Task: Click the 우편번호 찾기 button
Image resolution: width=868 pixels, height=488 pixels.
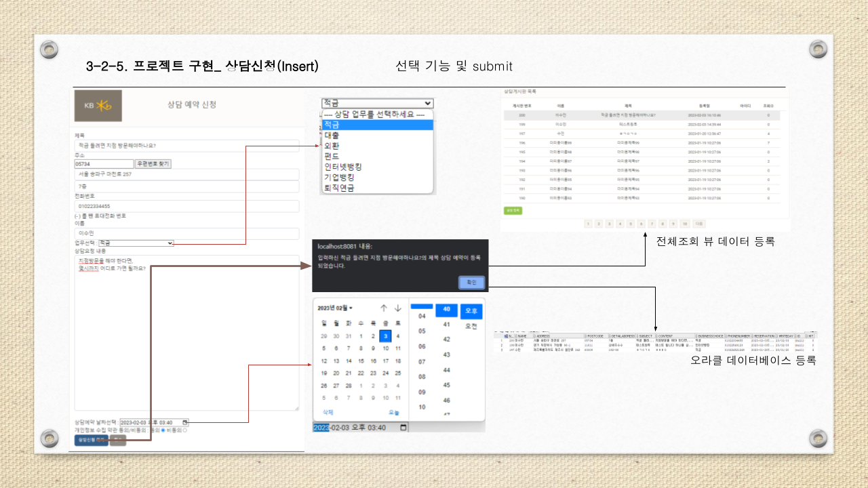Action: coord(152,163)
